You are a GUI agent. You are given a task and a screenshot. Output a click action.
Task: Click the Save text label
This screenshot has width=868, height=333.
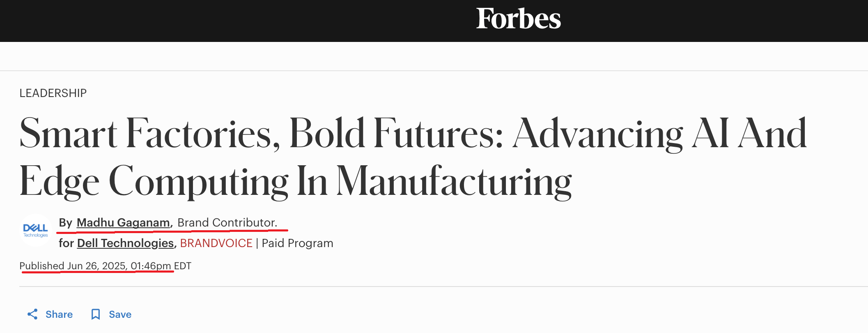coord(120,314)
